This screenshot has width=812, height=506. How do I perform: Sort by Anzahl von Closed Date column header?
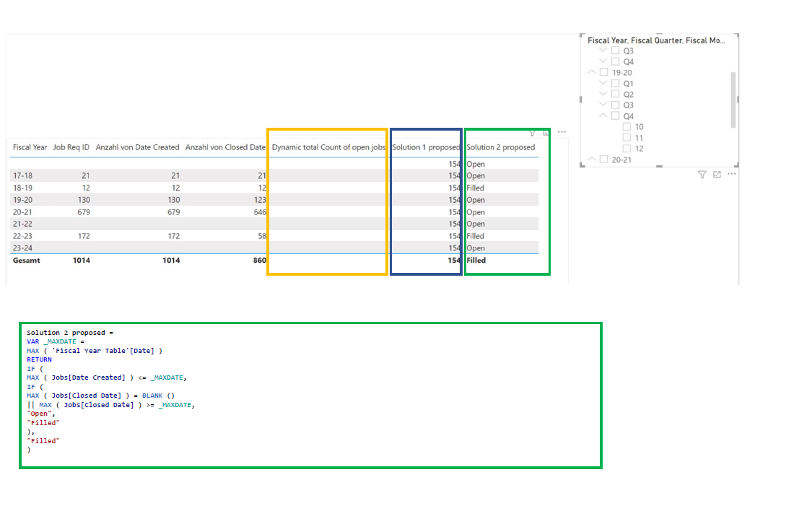tap(226, 147)
